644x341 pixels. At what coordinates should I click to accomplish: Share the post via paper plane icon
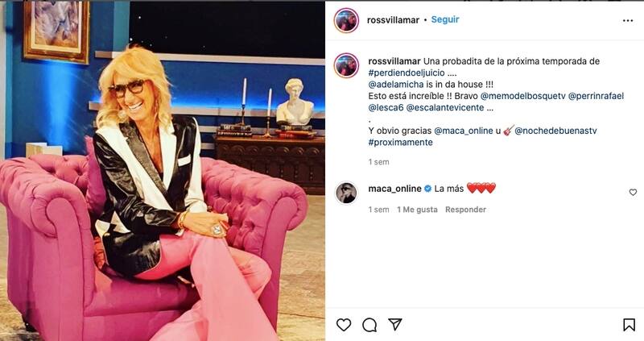click(x=394, y=324)
